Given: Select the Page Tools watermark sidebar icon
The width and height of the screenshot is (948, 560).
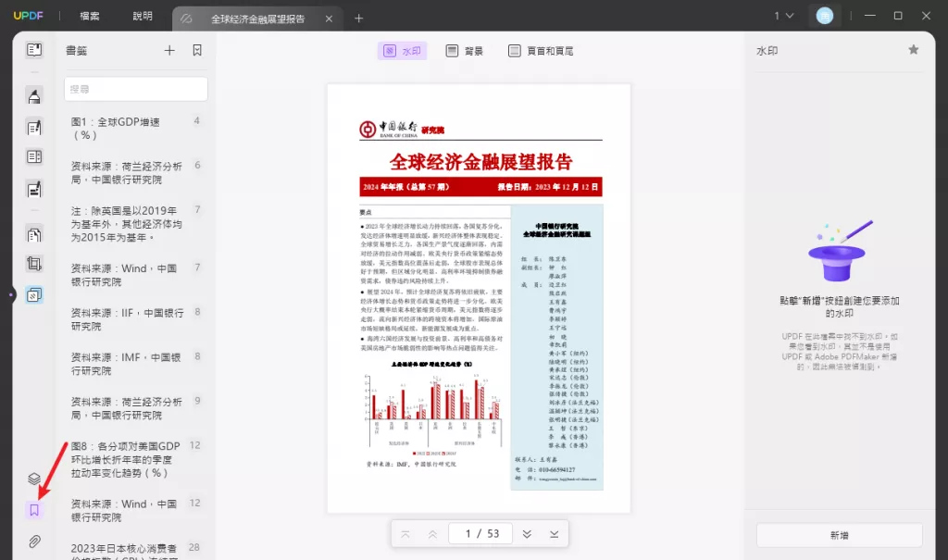Looking at the screenshot, I should pyautogui.click(x=34, y=295).
